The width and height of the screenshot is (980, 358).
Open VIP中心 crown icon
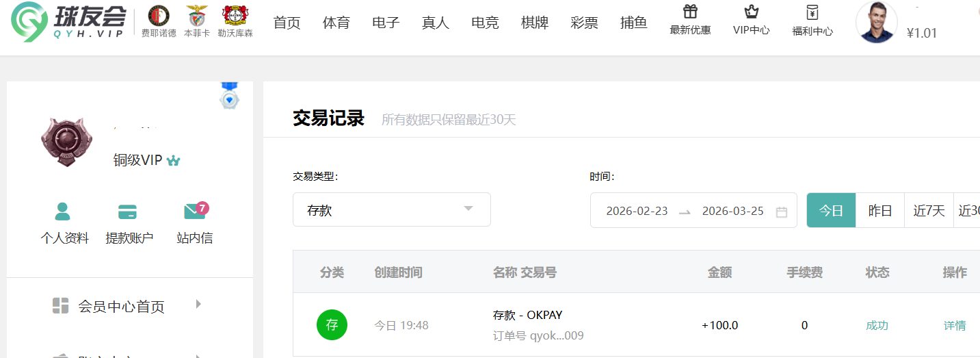click(751, 12)
